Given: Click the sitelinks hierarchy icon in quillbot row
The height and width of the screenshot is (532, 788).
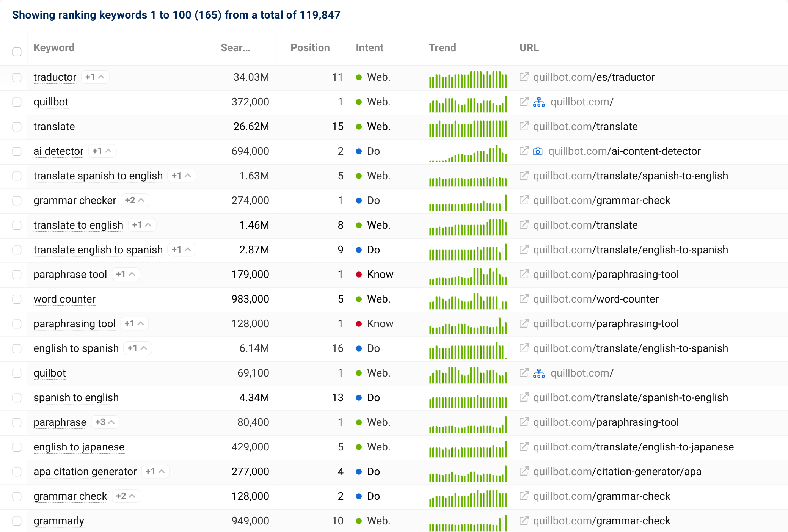Looking at the screenshot, I should (539, 102).
